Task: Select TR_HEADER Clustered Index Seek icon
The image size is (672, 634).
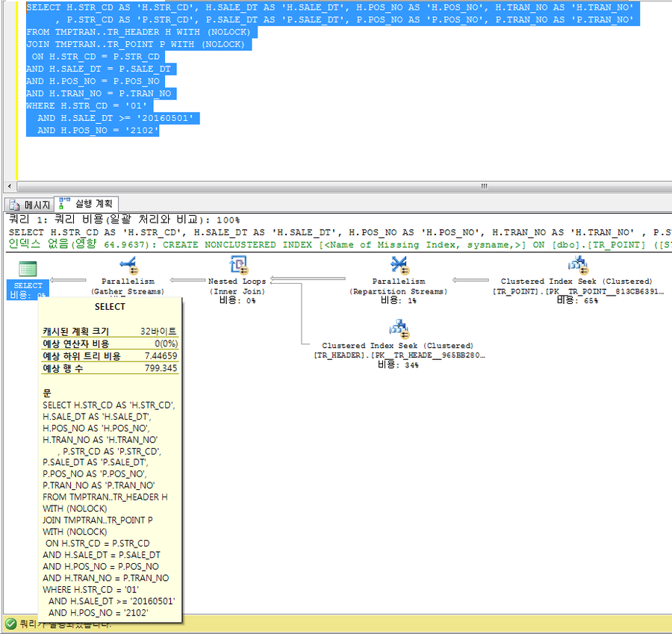Action: tap(399, 329)
